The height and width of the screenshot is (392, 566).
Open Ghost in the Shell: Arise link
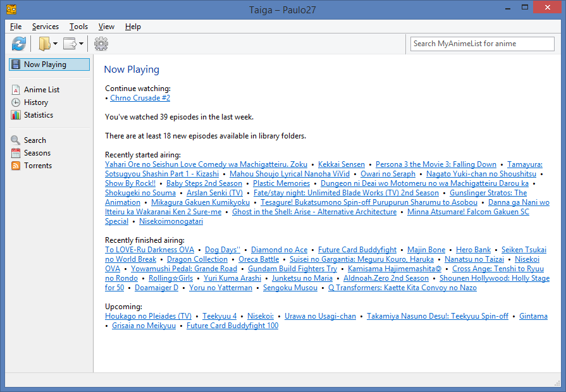pos(314,212)
